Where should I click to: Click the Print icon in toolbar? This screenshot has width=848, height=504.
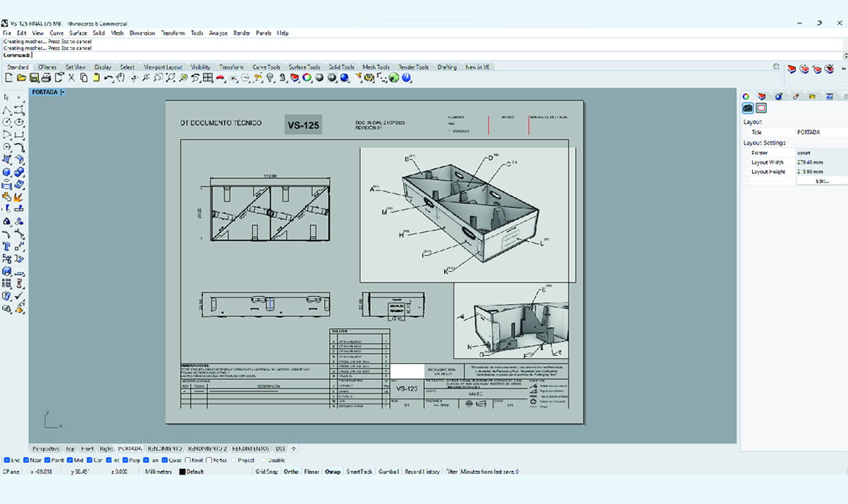coord(46,78)
